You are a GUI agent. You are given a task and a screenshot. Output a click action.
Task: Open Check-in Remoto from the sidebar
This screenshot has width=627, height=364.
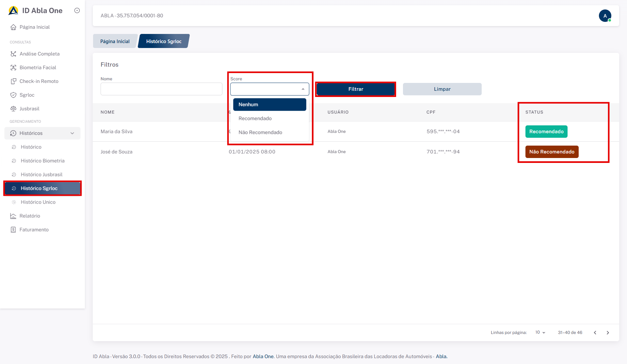(x=39, y=81)
